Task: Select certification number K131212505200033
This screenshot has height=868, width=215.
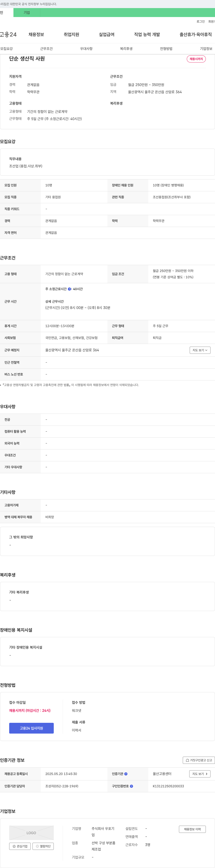Action: pyautogui.click(x=168, y=786)
